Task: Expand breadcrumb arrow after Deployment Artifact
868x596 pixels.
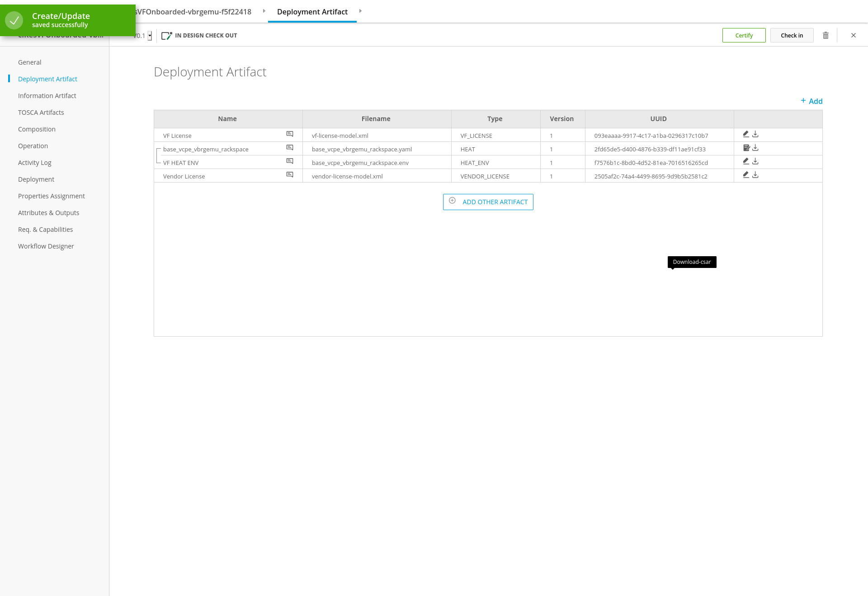Action: point(360,11)
